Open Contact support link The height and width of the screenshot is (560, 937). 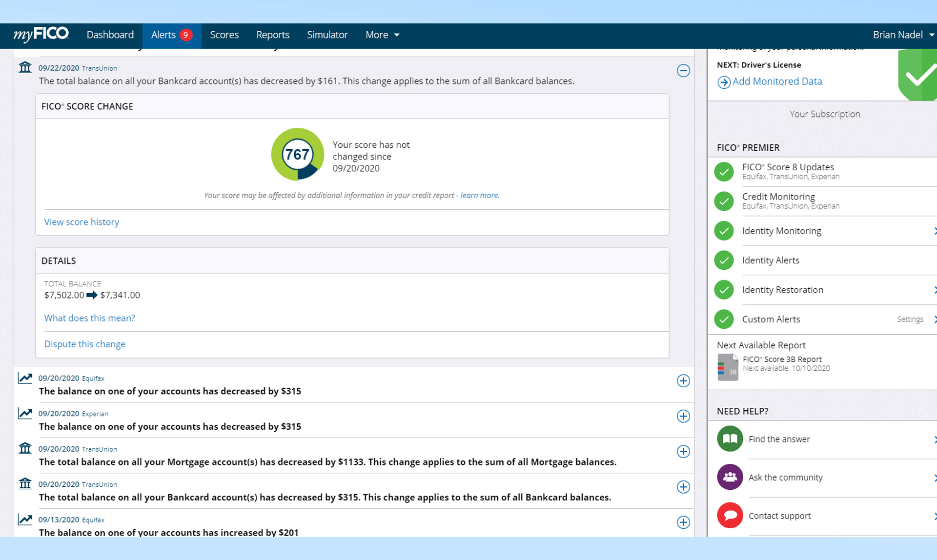[x=779, y=516]
